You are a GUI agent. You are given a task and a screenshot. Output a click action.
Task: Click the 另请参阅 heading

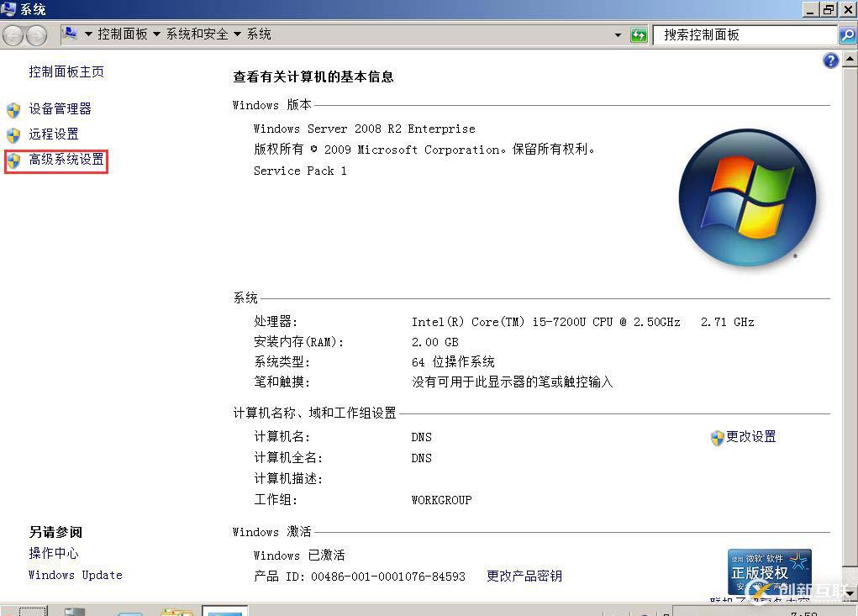point(55,532)
